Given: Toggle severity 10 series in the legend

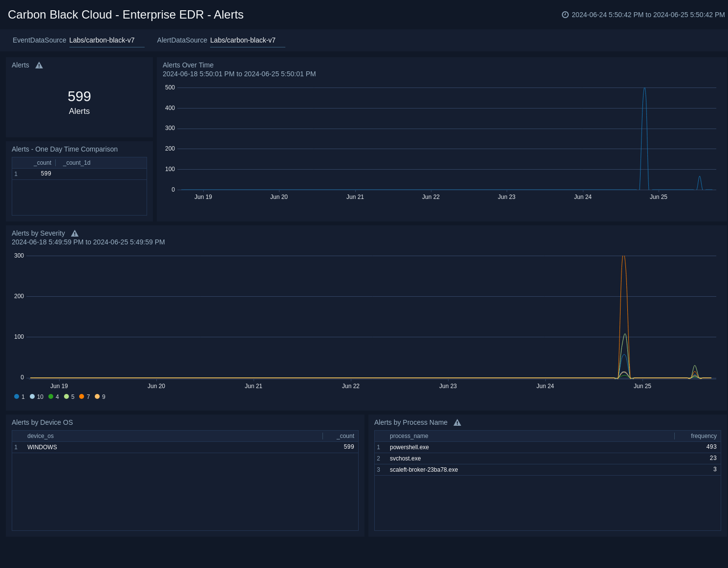Looking at the screenshot, I should coord(32,396).
